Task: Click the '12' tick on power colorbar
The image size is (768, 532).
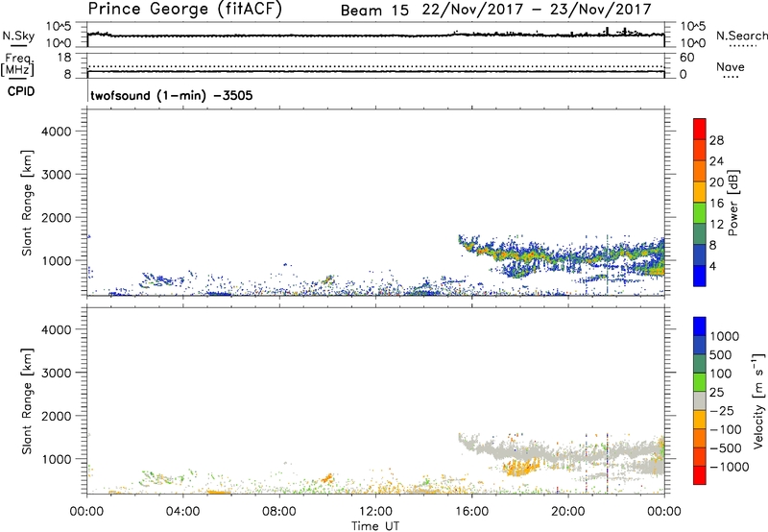Action: tap(716, 225)
